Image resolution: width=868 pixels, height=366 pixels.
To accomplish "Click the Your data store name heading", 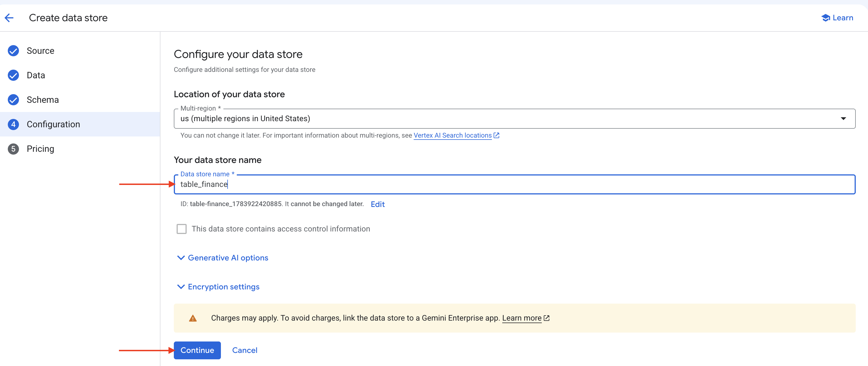I will [x=217, y=160].
